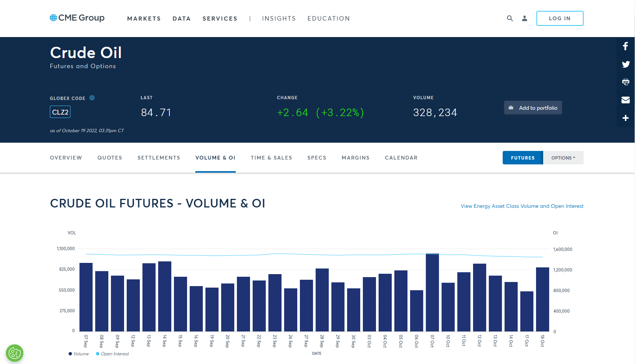Click the 1,600,000 OI axis label
Viewport: 635px width, 364px height.
click(x=563, y=249)
